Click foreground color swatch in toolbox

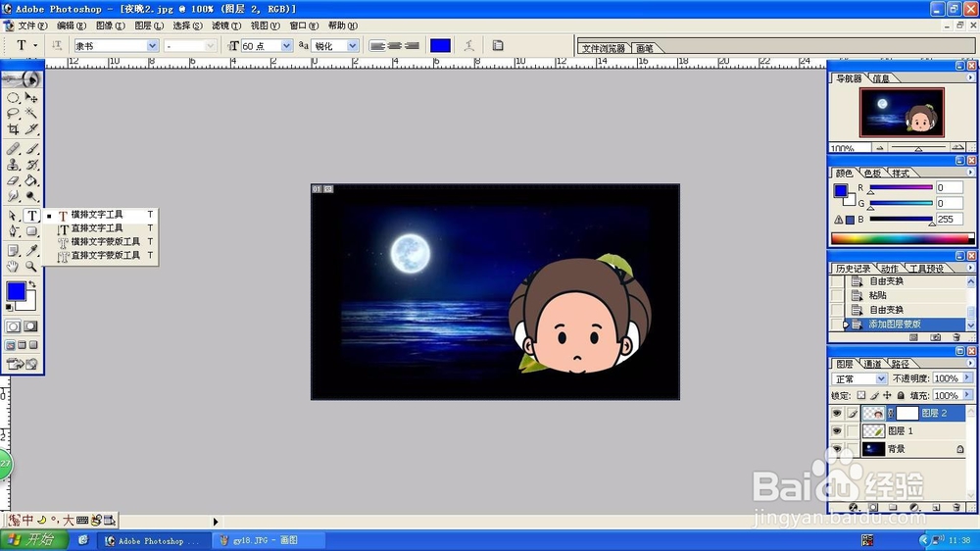16,291
